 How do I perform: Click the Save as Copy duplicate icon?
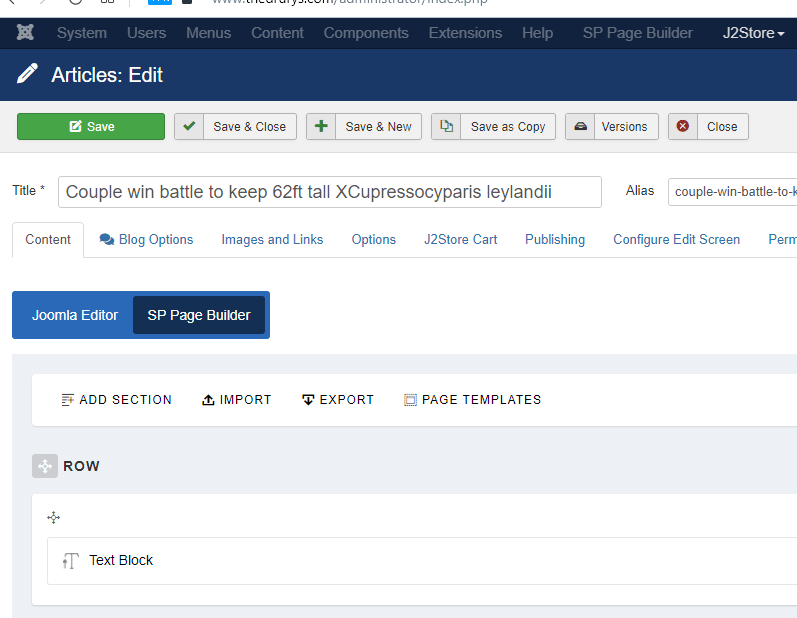point(446,126)
